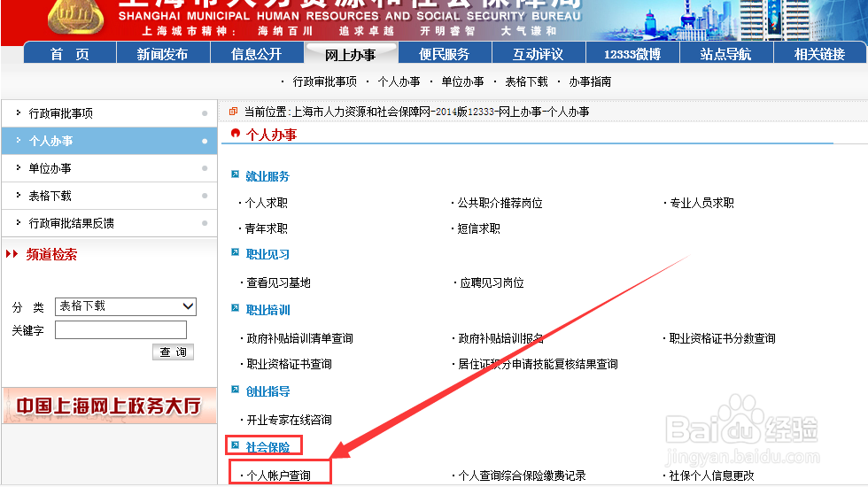Open the 短信求职 link
Viewport: 868px width, 487px height.
(479, 229)
